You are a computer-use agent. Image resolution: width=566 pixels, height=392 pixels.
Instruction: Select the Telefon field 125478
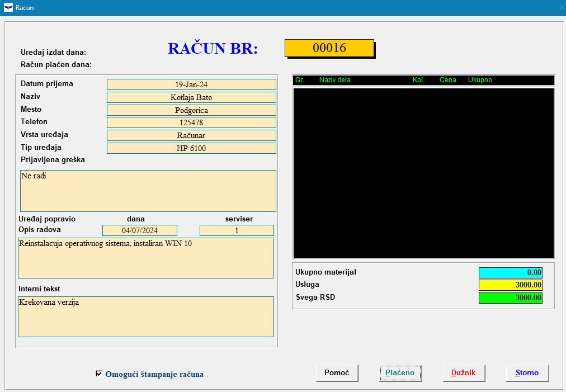191,122
